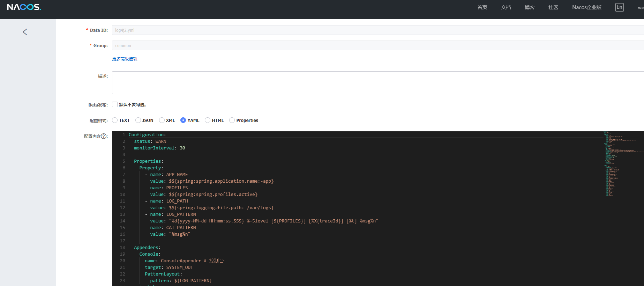The height and width of the screenshot is (286, 644).
Task: Choose HTML config format
Action: tap(208, 120)
